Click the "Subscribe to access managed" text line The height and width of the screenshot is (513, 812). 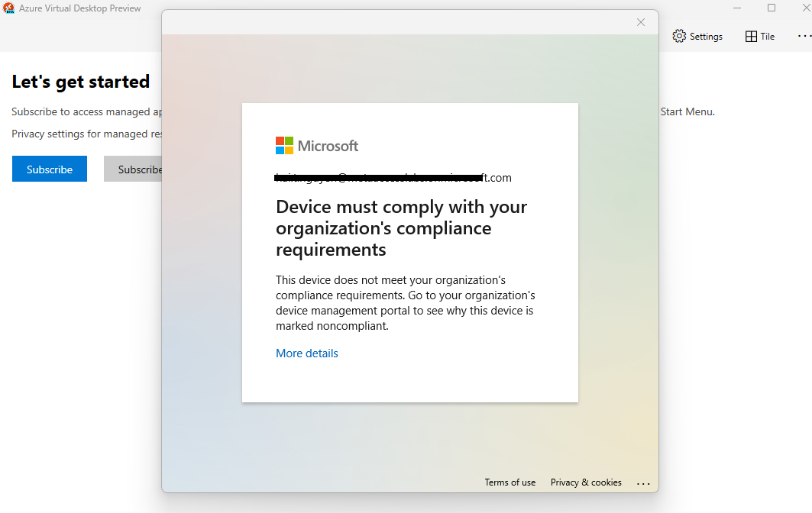[87, 111]
